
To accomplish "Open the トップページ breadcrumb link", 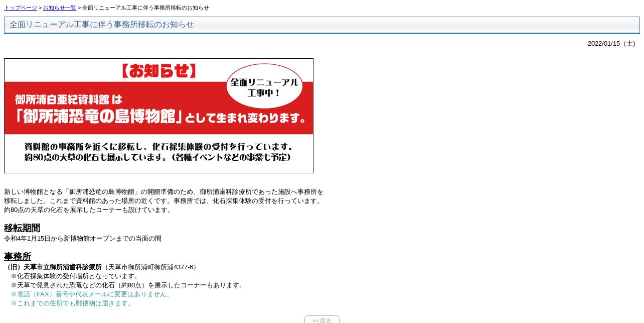I will [x=21, y=8].
